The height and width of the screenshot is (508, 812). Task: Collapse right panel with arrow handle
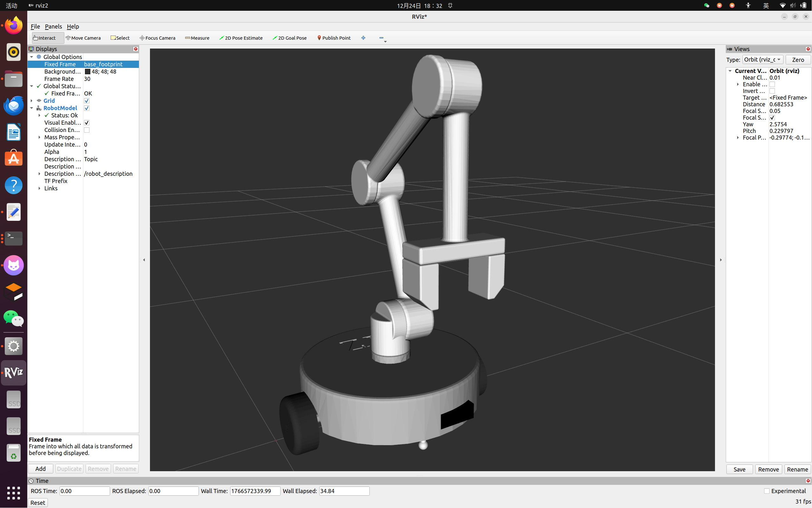721,260
